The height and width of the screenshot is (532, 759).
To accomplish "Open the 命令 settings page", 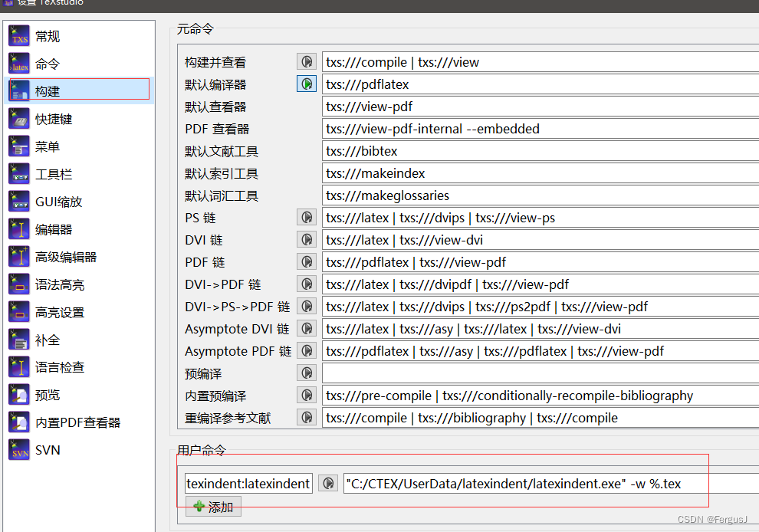I will 80,64.
